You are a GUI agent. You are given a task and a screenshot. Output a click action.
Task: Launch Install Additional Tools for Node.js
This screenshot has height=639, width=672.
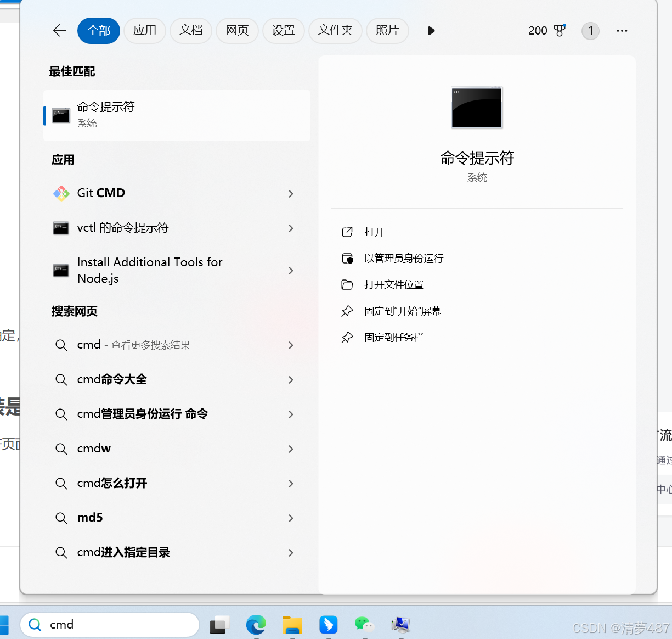click(x=149, y=270)
